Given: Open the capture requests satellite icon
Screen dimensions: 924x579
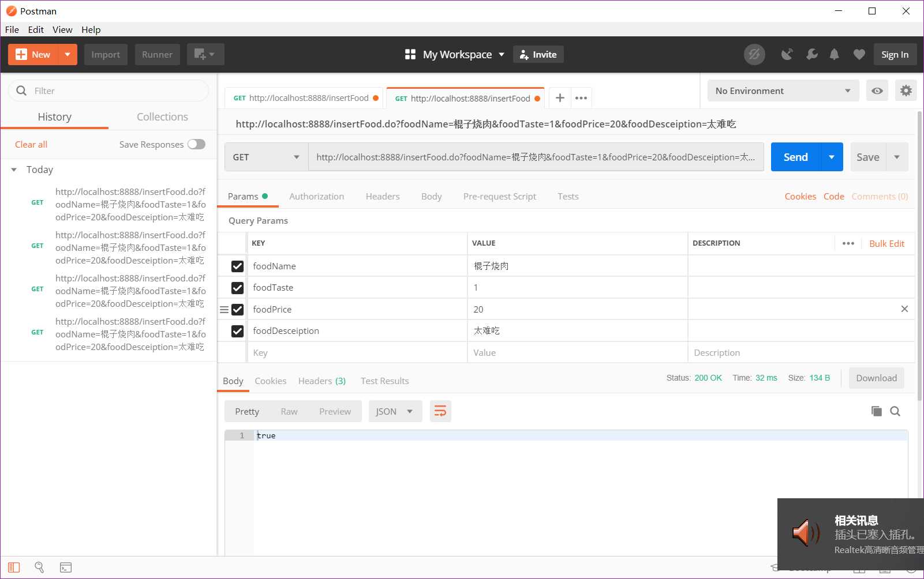Looking at the screenshot, I should 787,54.
